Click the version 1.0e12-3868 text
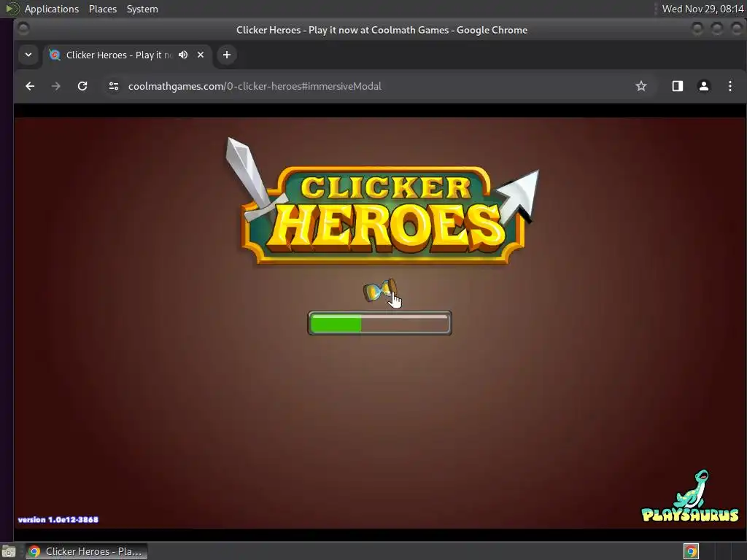Viewport: 747px width, 560px height. click(x=58, y=519)
